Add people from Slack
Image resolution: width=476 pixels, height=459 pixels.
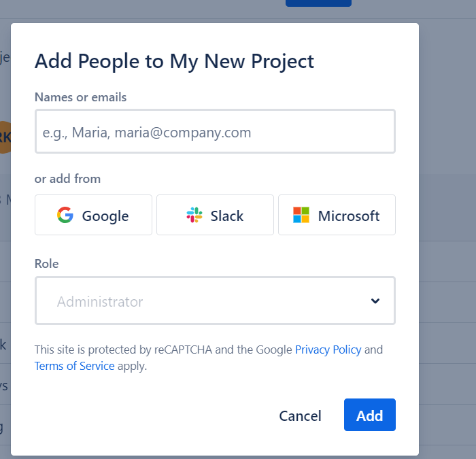click(215, 216)
